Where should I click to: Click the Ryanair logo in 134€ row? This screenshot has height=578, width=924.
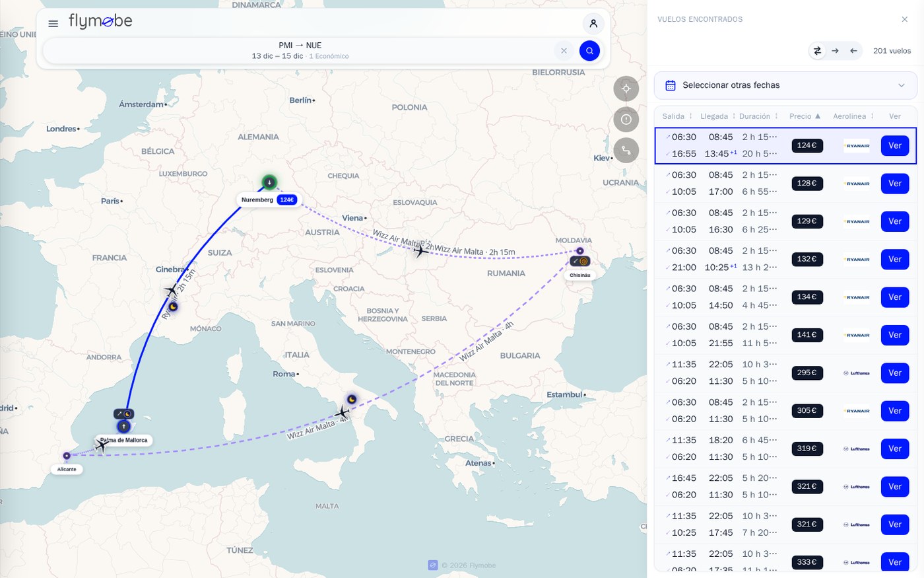(x=857, y=297)
